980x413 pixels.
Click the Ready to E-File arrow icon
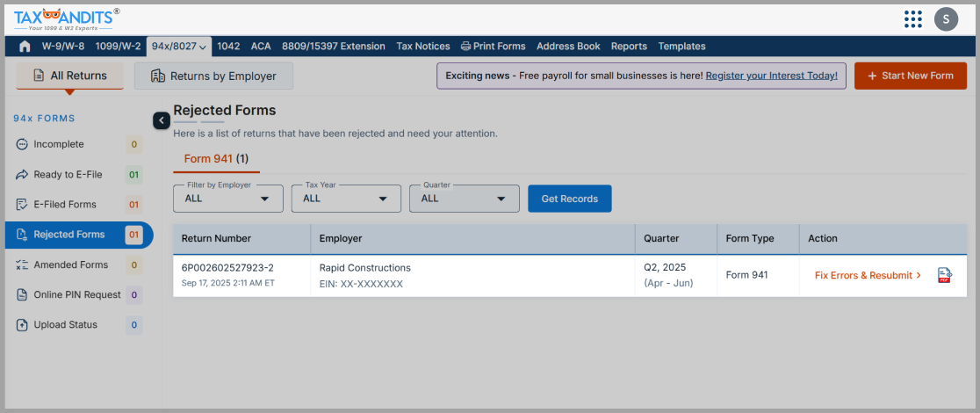22,175
